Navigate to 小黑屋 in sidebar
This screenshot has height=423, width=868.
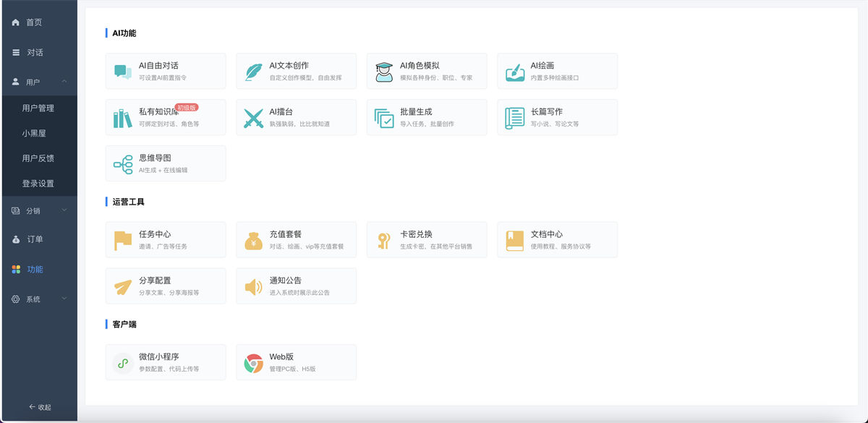[x=39, y=133]
